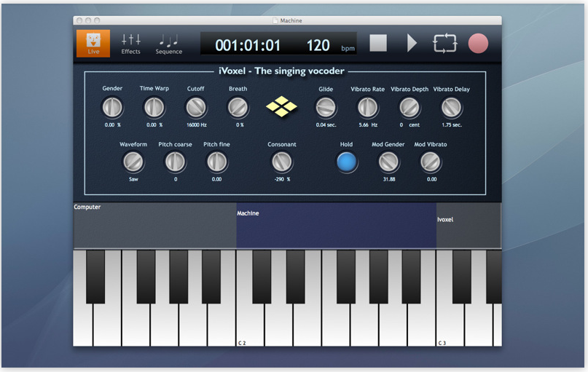Image resolution: width=588 pixels, height=372 pixels.
Task: Click the Vibrato Rate knob
Action: [x=367, y=108]
